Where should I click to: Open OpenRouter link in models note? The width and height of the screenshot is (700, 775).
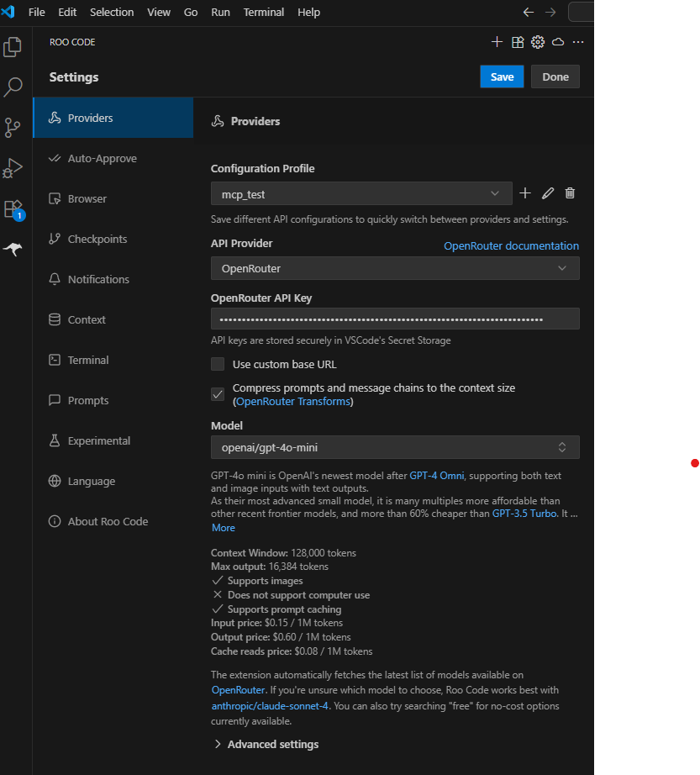click(238, 690)
